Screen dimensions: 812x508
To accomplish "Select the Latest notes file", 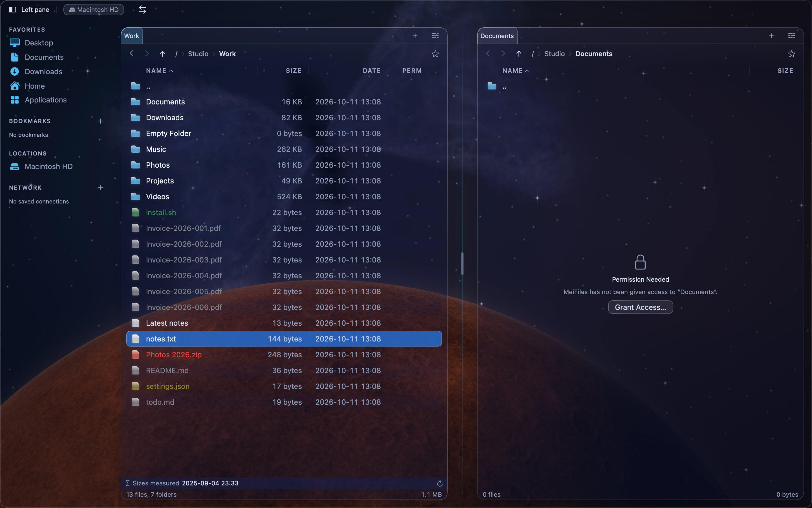I will [284, 323].
